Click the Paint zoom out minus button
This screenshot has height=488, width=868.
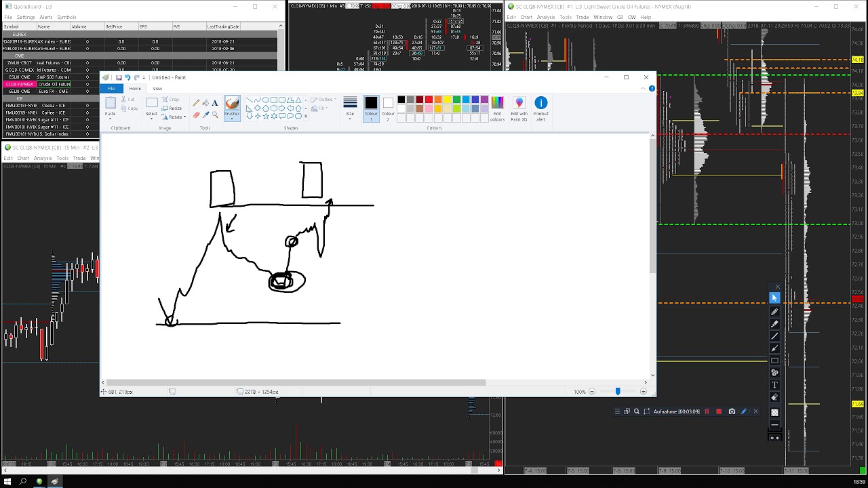(592, 392)
